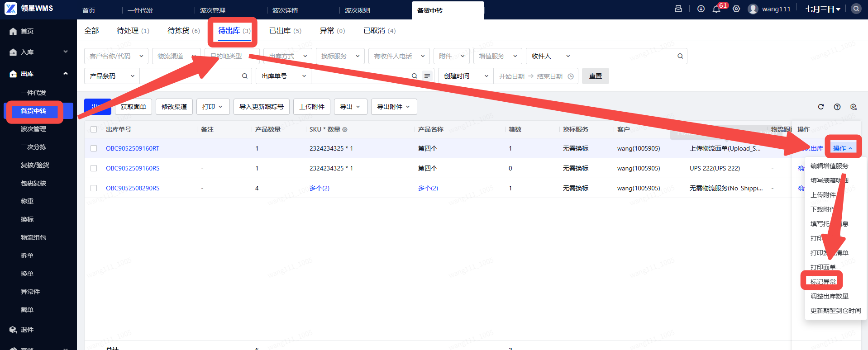Open the notification bell with 61 badge
This screenshot has width=868, height=350.
tap(716, 9)
